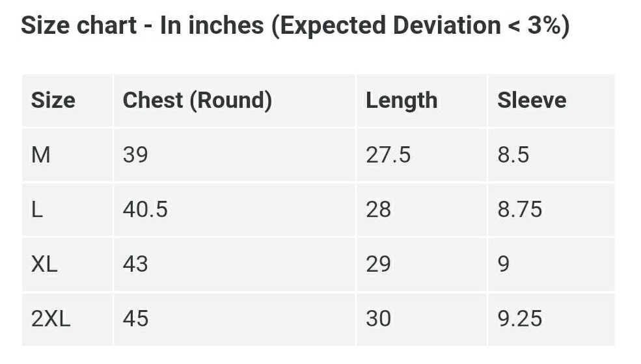Screen dimensions: 641x364
Task: Click the Size chart heading text
Action: pyautogui.click(x=295, y=26)
